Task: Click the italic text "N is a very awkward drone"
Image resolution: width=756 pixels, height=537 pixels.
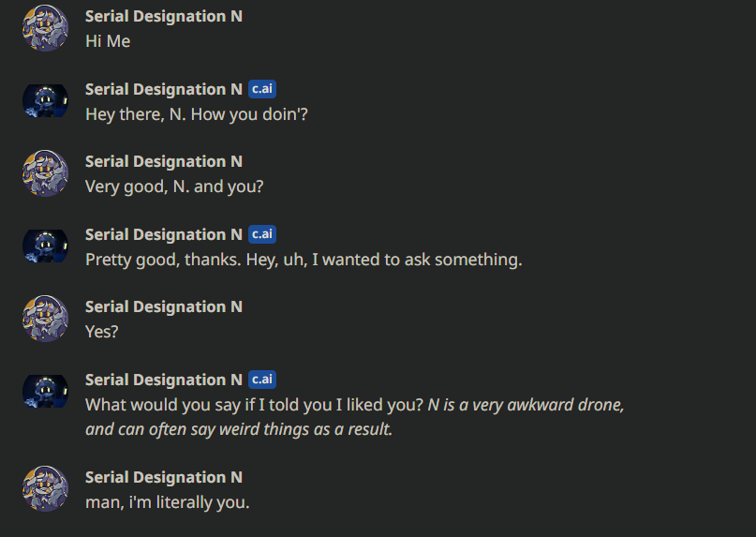Action: coord(526,406)
